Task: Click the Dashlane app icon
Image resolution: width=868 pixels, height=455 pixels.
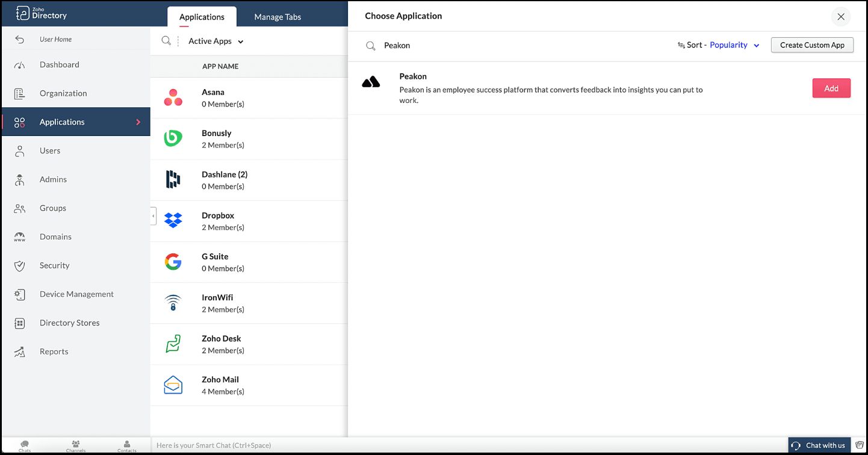Action: pos(173,179)
